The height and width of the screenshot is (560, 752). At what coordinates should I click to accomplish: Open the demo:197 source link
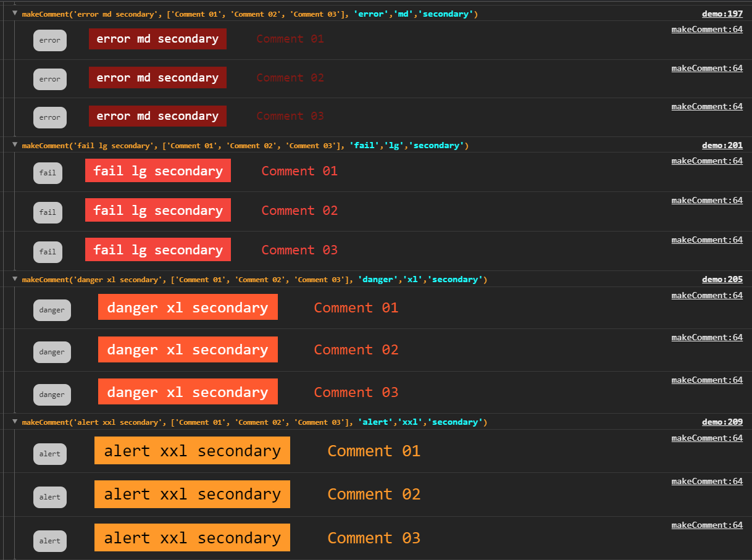[x=722, y=14]
